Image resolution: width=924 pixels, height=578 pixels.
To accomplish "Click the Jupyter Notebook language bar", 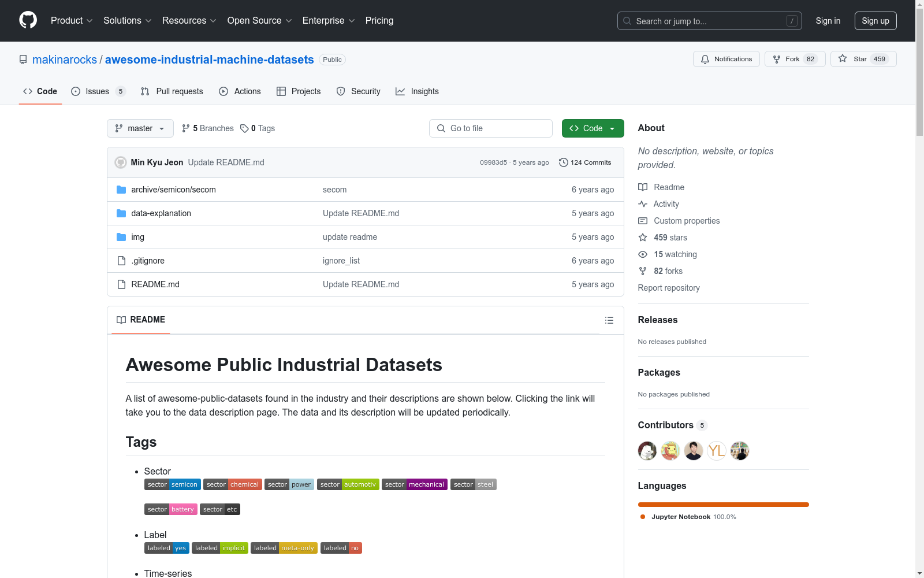I will 724,505.
